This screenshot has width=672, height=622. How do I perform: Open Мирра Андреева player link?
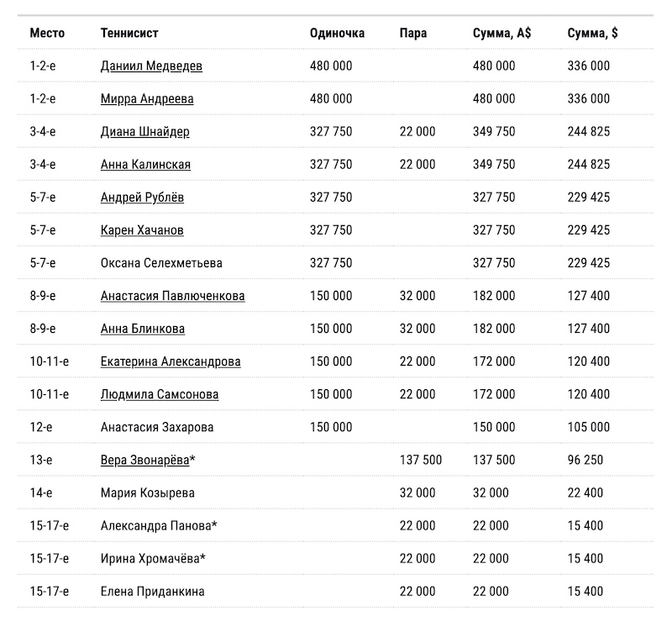(x=146, y=98)
